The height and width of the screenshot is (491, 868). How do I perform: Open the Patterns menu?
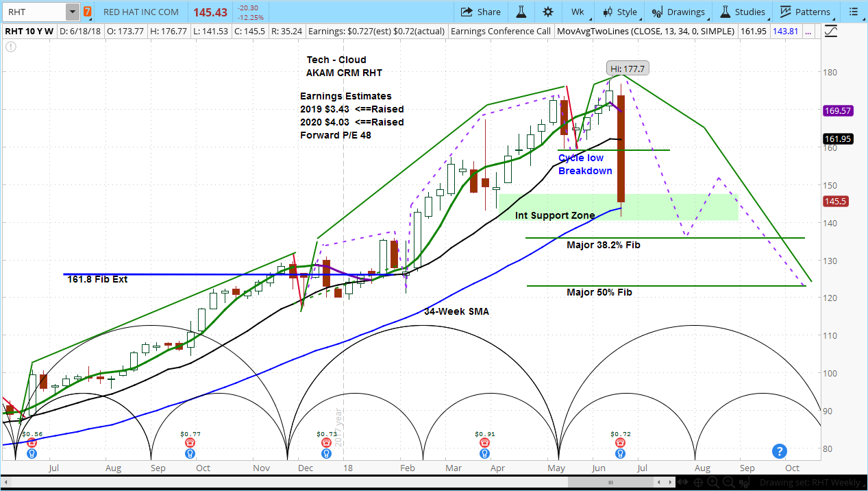click(x=804, y=12)
